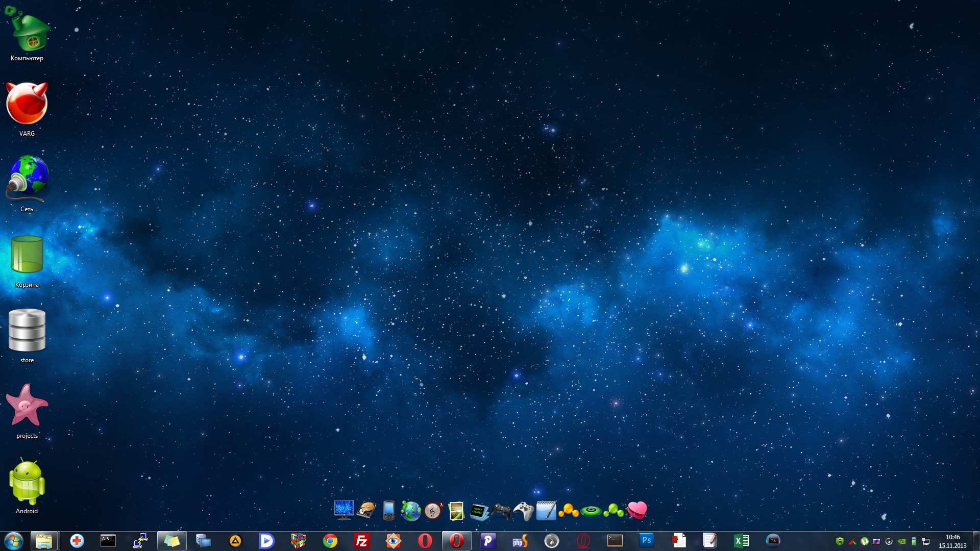
Task: Open FileZilla from the taskbar
Action: [362, 541]
